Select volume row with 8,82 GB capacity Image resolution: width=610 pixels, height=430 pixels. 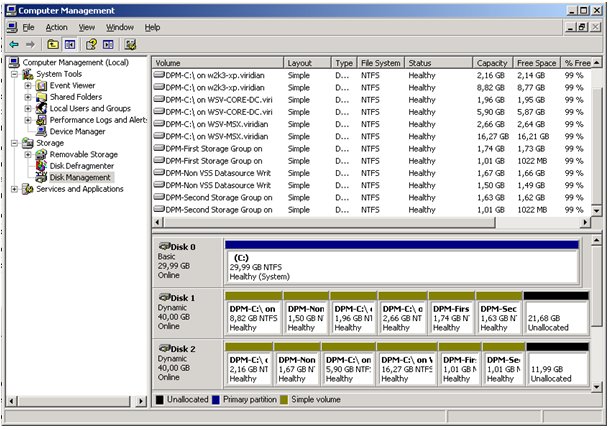coord(372,88)
